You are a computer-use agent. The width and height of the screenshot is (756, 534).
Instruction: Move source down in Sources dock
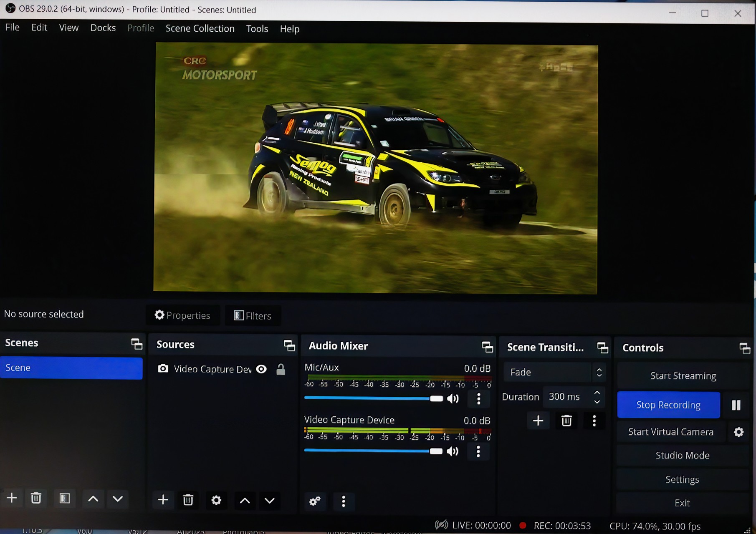[270, 501]
